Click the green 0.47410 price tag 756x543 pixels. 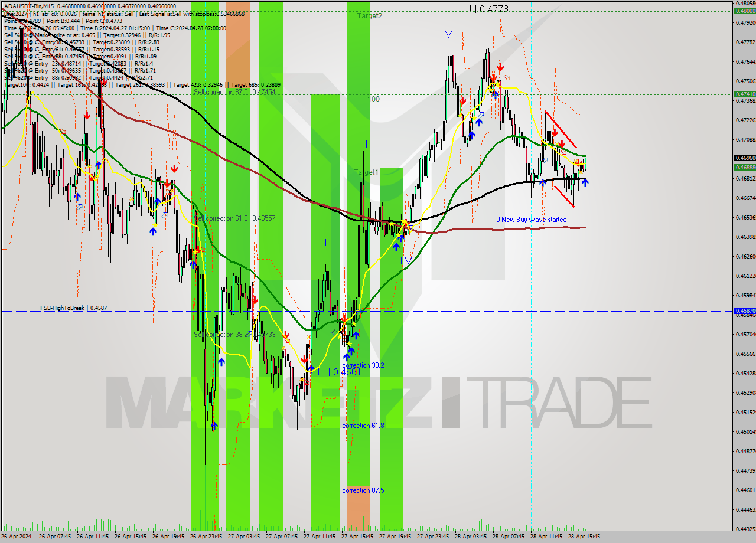click(x=744, y=94)
